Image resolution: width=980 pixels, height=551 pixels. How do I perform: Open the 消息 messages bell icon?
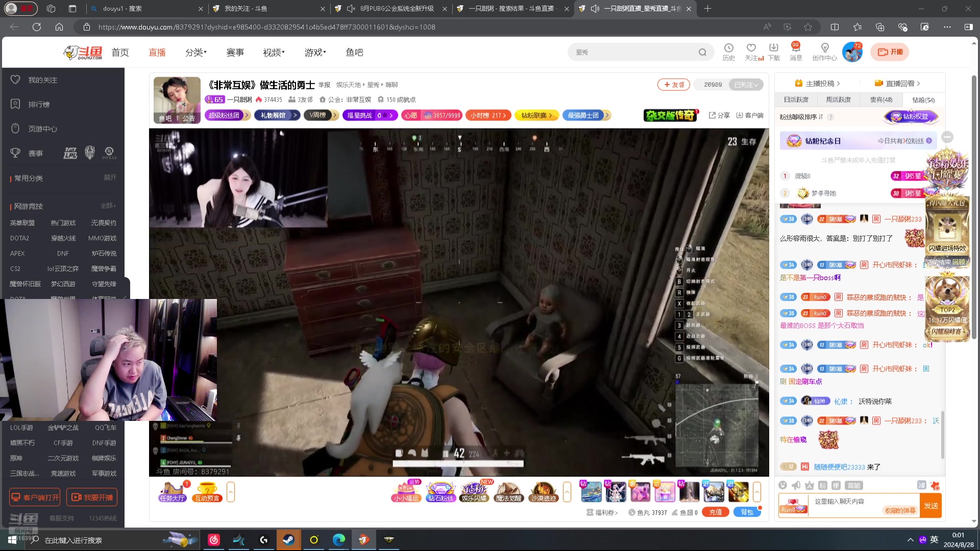tap(795, 48)
